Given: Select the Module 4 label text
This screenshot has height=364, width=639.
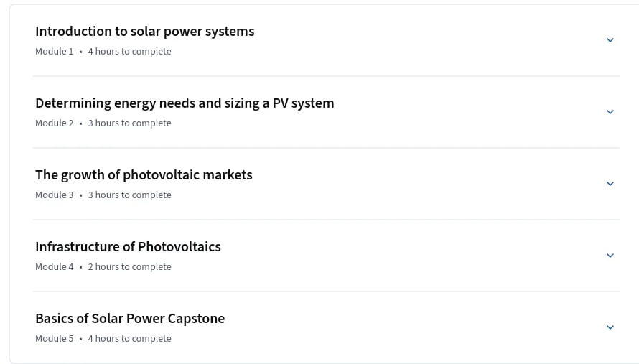Looking at the screenshot, I should [x=54, y=266].
